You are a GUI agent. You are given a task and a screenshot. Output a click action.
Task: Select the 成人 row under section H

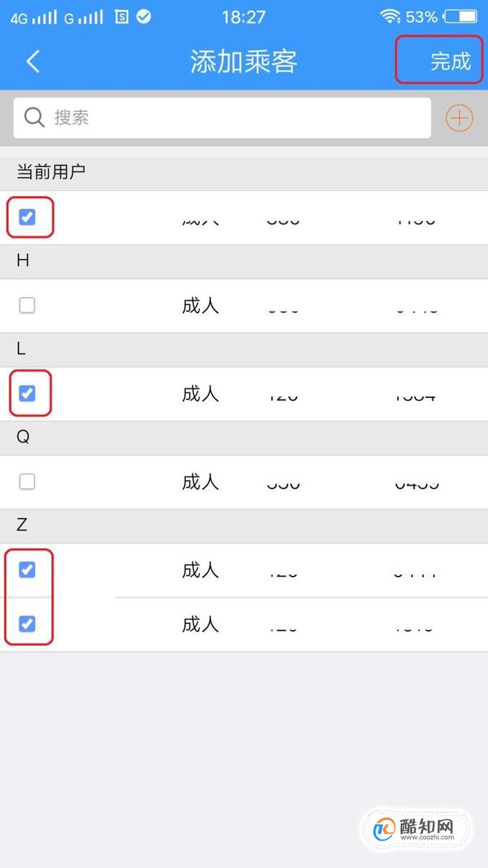pos(244,306)
